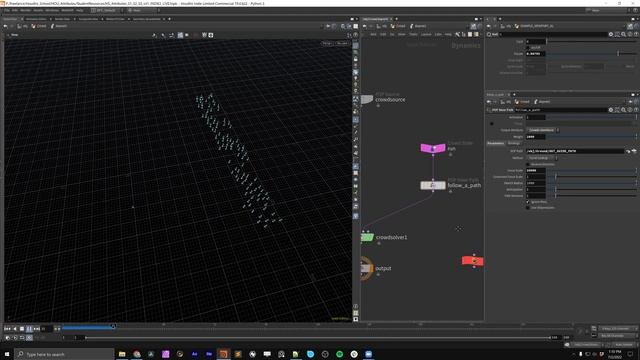The height and width of the screenshot is (360, 640).
Task: Switch to the Bindings tab
Action: click(x=514, y=143)
